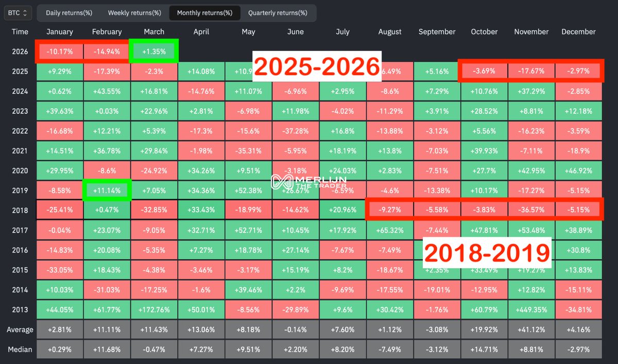Select the Median August value -7.49%
The image size is (618, 364).
(x=390, y=350)
